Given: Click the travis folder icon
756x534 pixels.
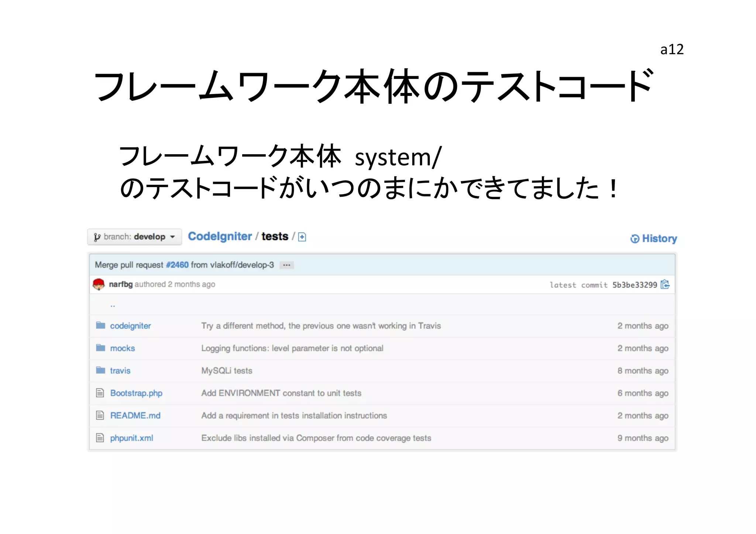Looking at the screenshot, I should click(100, 370).
